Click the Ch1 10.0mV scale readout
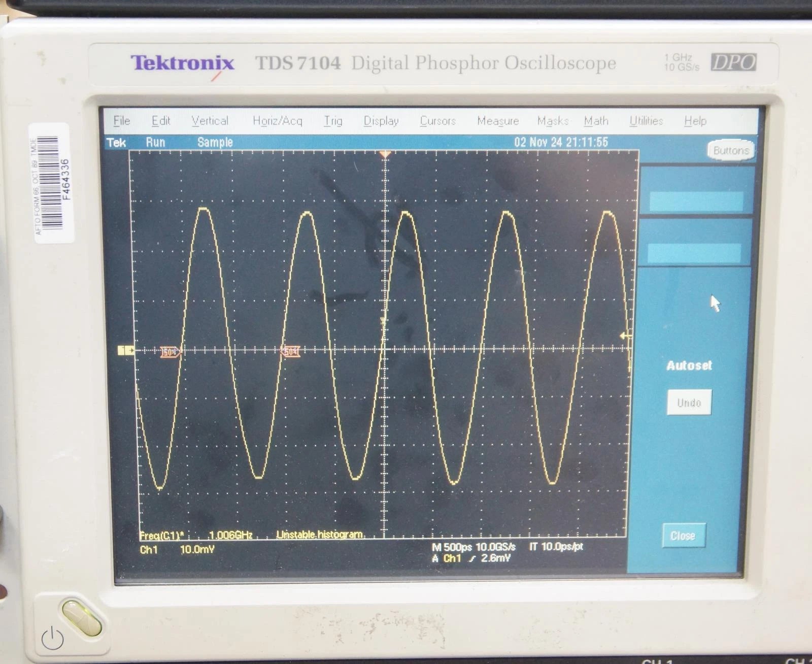The image size is (812, 664). (x=177, y=550)
